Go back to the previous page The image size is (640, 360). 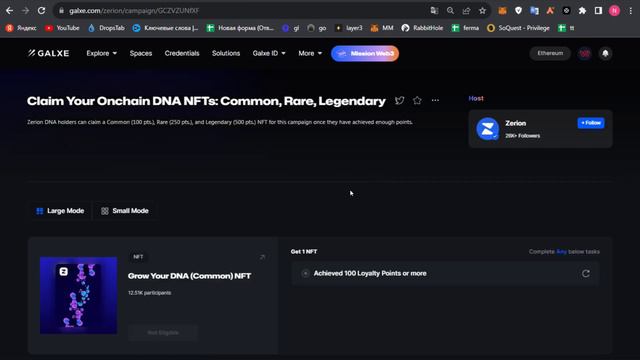pyautogui.click(x=9, y=11)
